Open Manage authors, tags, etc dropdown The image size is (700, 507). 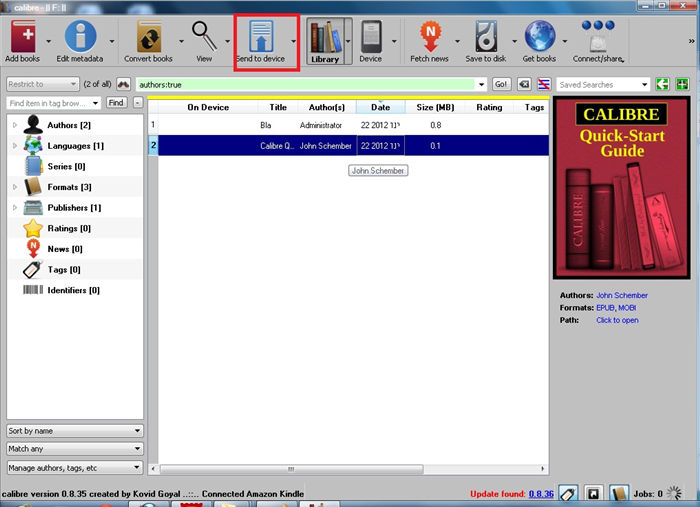[75, 468]
